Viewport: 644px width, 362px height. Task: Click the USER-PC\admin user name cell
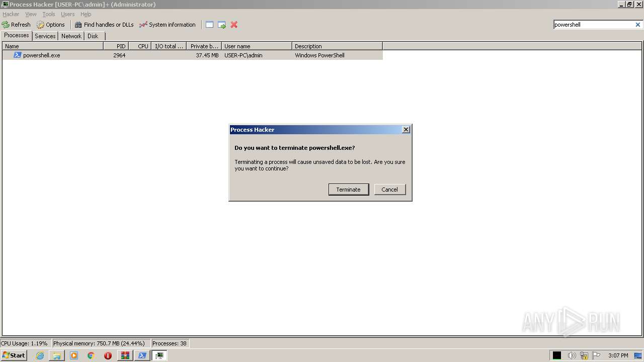pyautogui.click(x=244, y=55)
